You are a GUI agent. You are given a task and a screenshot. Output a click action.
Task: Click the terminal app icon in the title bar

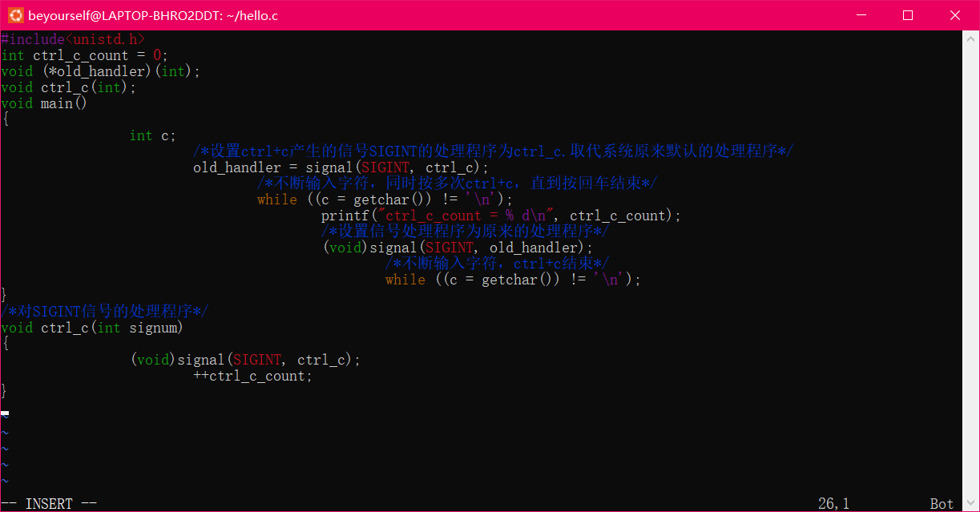coord(14,14)
